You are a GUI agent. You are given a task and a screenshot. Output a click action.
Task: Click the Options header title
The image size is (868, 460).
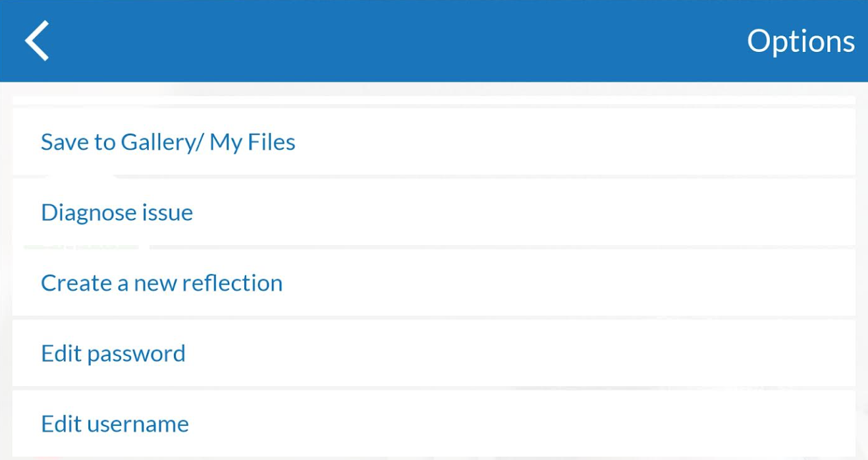coord(800,41)
